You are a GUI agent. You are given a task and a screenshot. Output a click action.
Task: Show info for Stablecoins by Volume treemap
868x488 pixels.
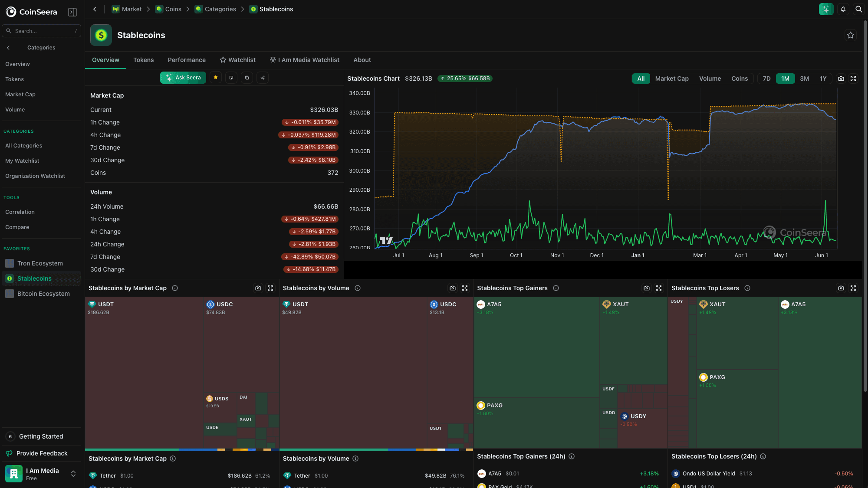coord(358,288)
